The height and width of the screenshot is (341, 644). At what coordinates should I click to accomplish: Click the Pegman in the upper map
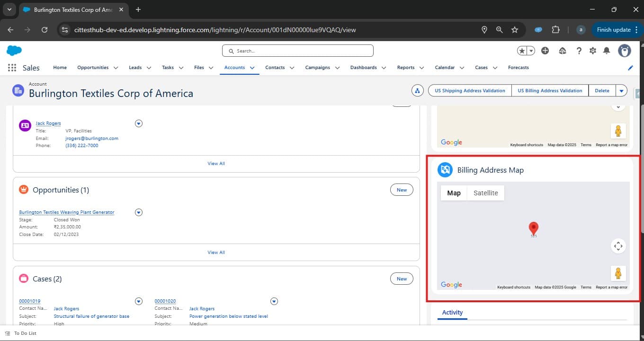click(x=618, y=131)
